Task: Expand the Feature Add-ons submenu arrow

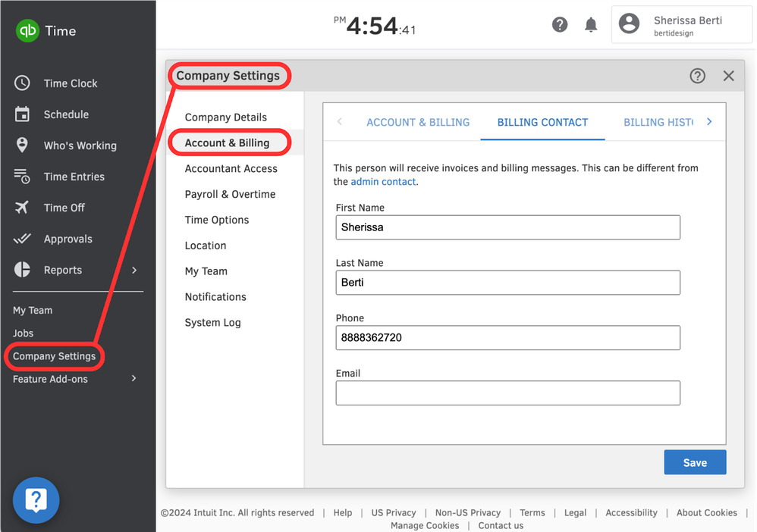Action: 134,379
